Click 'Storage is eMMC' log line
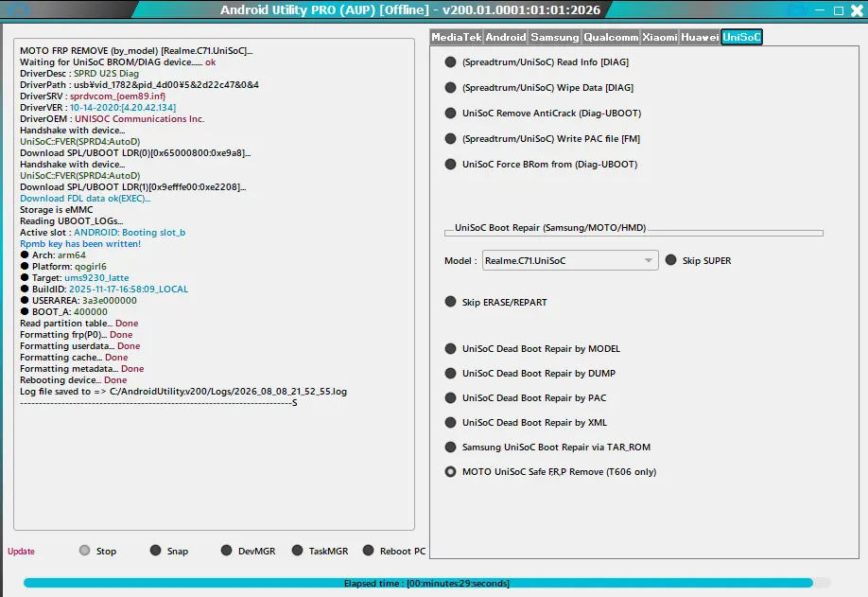Screen dimensions: 868x597 [x=57, y=209]
